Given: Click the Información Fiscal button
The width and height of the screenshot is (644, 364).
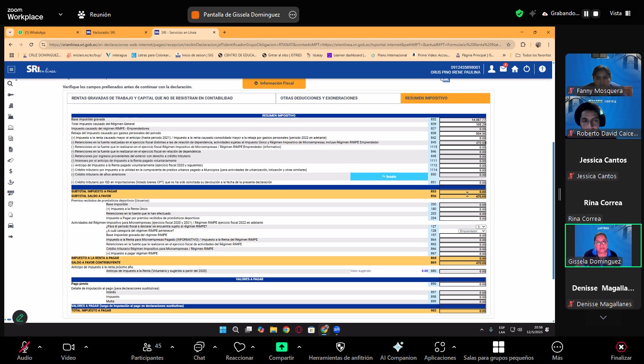Looking at the screenshot, I should [274, 83].
